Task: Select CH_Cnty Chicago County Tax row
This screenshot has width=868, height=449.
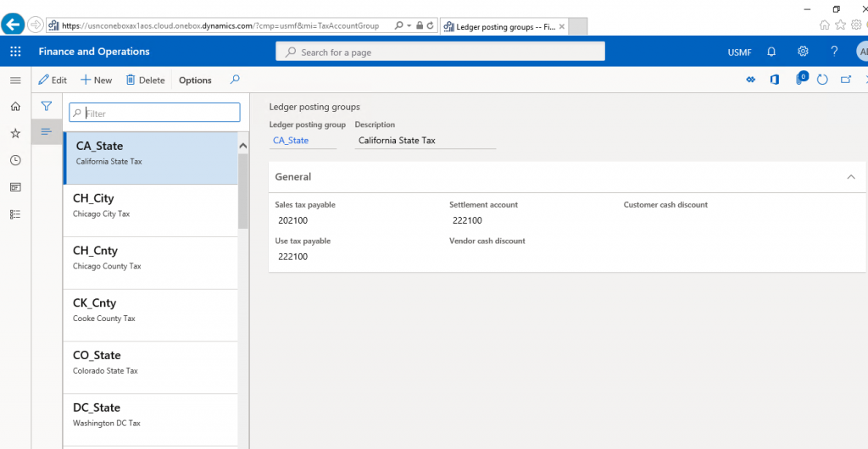Action: (151, 263)
